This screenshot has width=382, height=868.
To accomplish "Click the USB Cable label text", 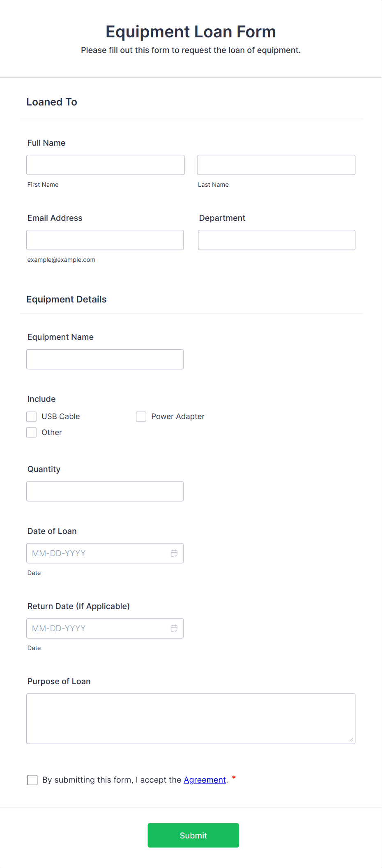I will click(x=61, y=417).
